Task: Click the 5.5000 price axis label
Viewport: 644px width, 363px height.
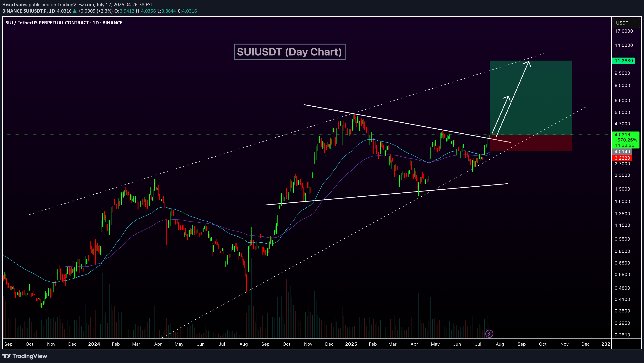Action: tap(622, 112)
